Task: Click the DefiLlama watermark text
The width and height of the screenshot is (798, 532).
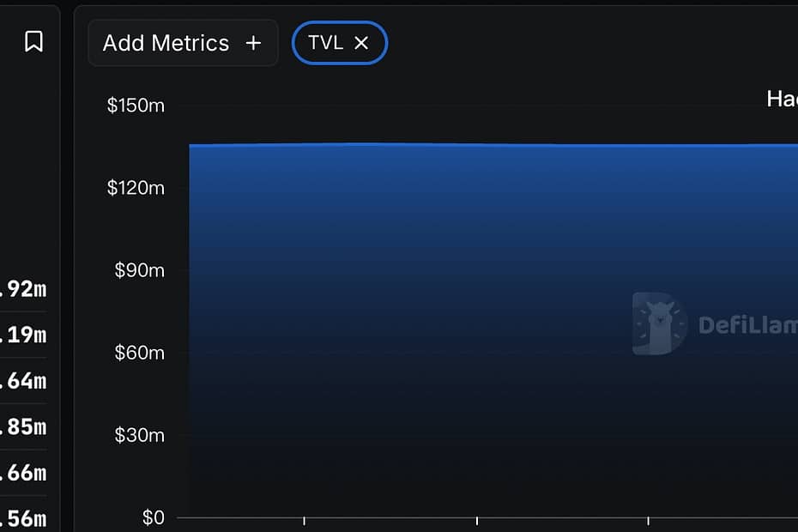Action: click(748, 325)
